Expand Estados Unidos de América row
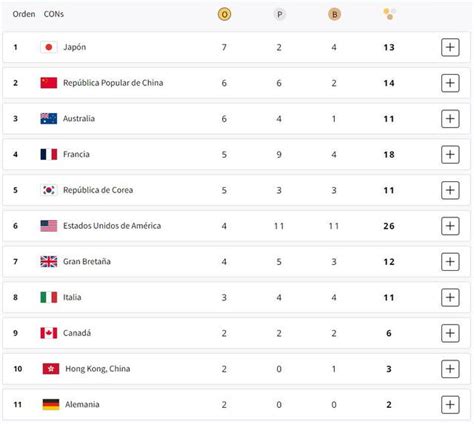This screenshot has width=474, height=424. point(450,226)
